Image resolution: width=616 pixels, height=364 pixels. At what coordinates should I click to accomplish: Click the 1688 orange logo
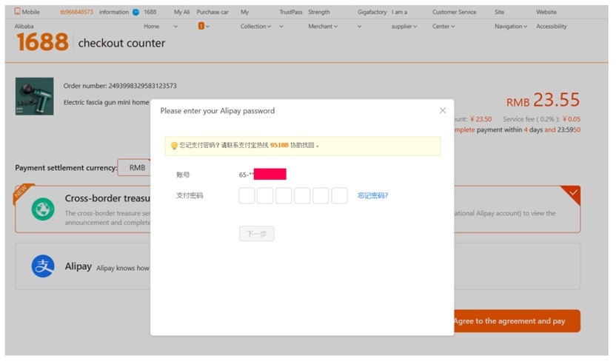click(42, 43)
